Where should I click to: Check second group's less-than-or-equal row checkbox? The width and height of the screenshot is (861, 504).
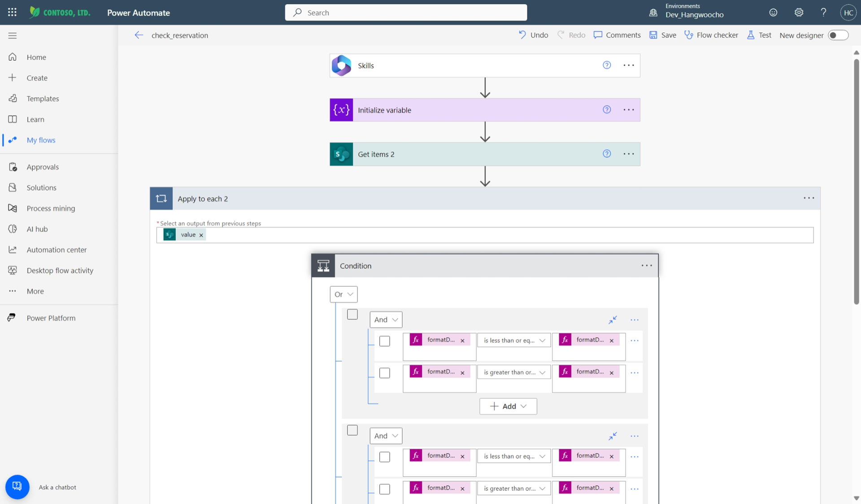click(x=384, y=457)
